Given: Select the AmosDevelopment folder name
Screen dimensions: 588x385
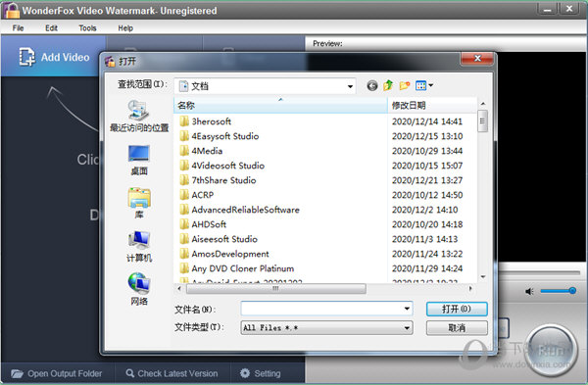Looking at the screenshot, I should (230, 254).
